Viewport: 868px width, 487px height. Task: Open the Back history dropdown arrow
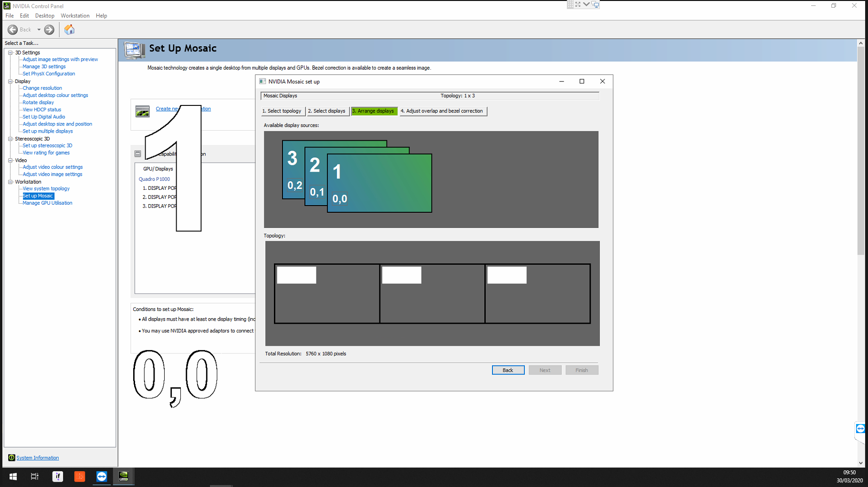click(x=39, y=30)
